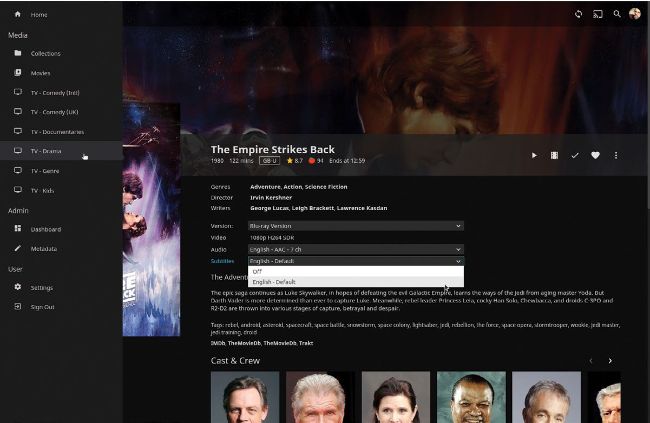Click the Cast & Crew previous arrow
This screenshot has height=423, width=650.
click(591, 361)
